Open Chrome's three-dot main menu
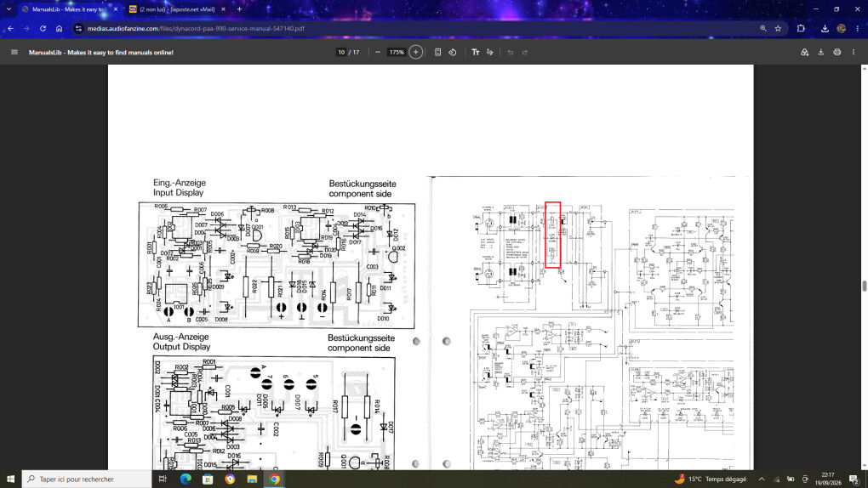868x488 pixels. point(858,28)
